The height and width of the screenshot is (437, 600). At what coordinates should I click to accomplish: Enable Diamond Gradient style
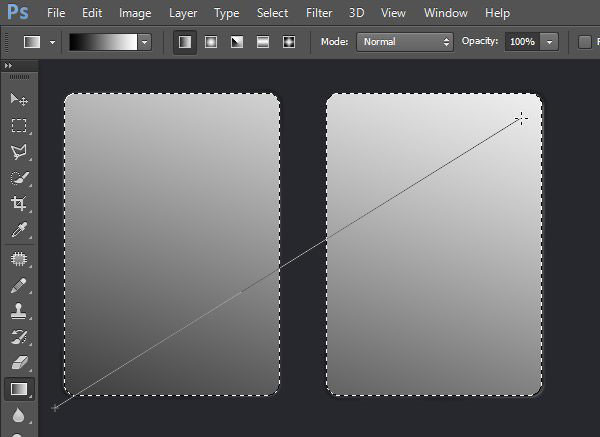point(289,42)
